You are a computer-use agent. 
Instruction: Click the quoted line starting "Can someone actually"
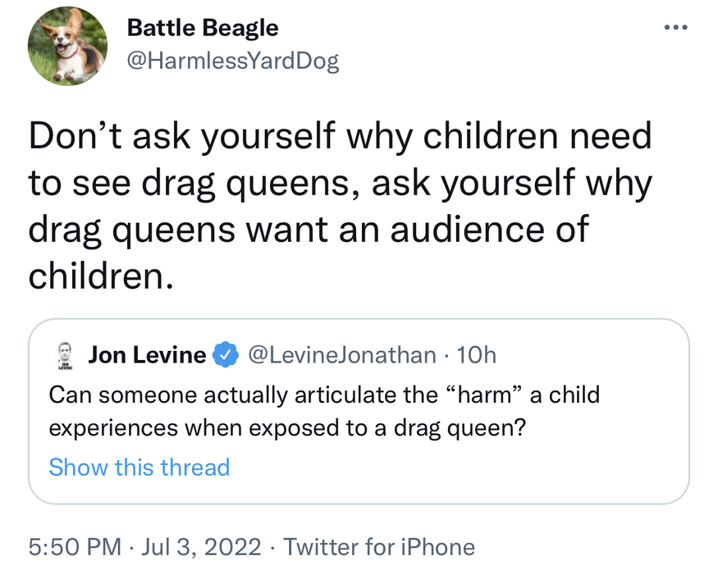(x=324, y=394)
